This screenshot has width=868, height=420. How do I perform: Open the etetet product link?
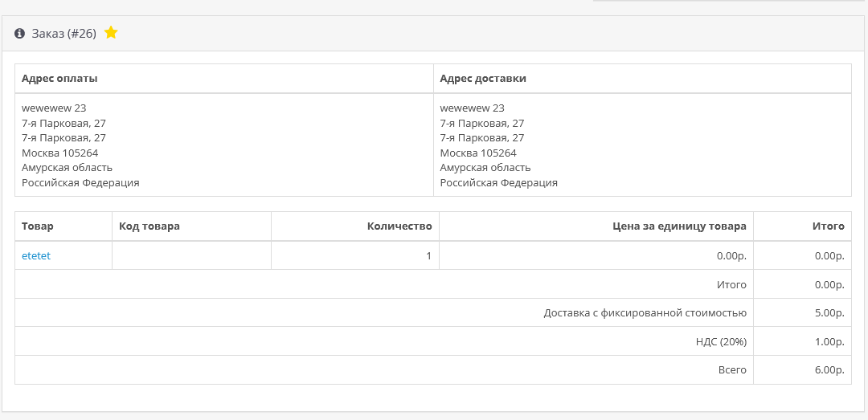point(36,255)
